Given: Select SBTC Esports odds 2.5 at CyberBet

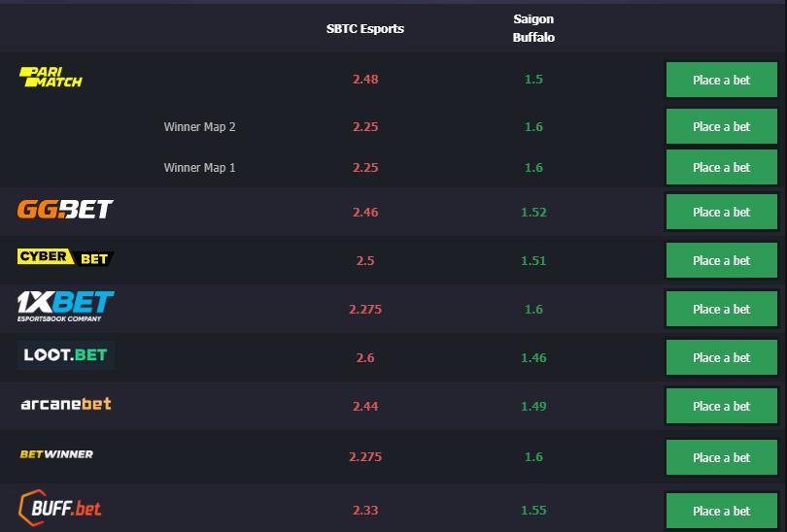Looking at the screenshot, I should 365,261.
